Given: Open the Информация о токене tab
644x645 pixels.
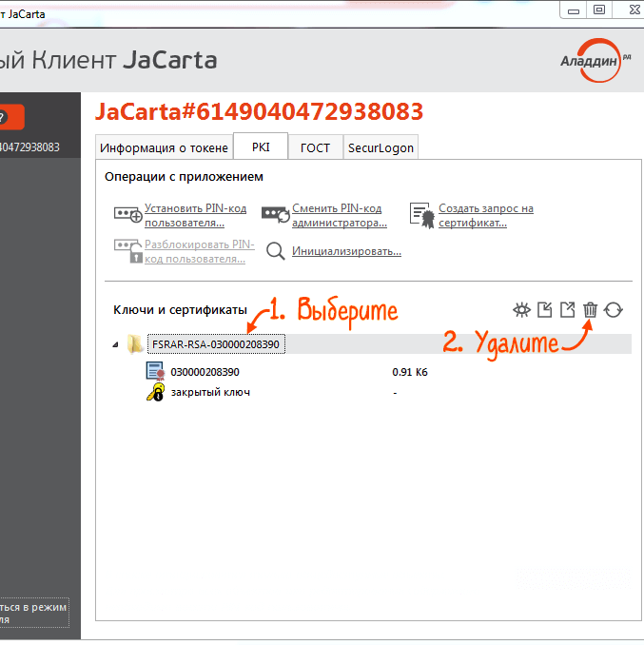Looking at the screenshot, I should tap(164, 147).
